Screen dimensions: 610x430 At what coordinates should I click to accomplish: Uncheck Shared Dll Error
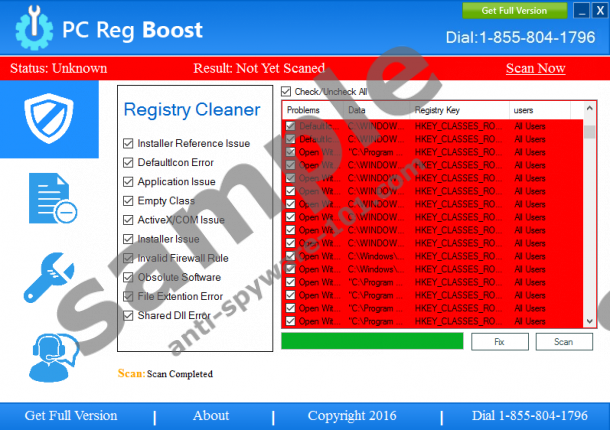point(128,316)
